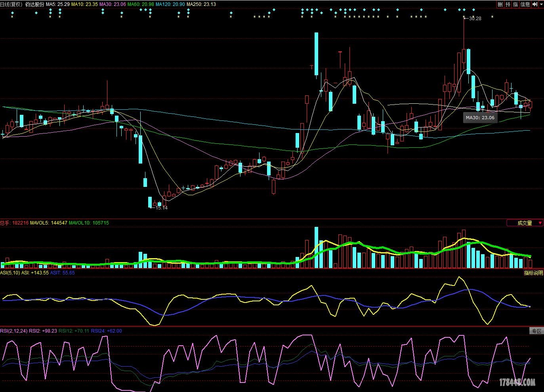Select the 日线(复权) period label
Viewport: 544px width, 392px height.
(x=11, y=4)
